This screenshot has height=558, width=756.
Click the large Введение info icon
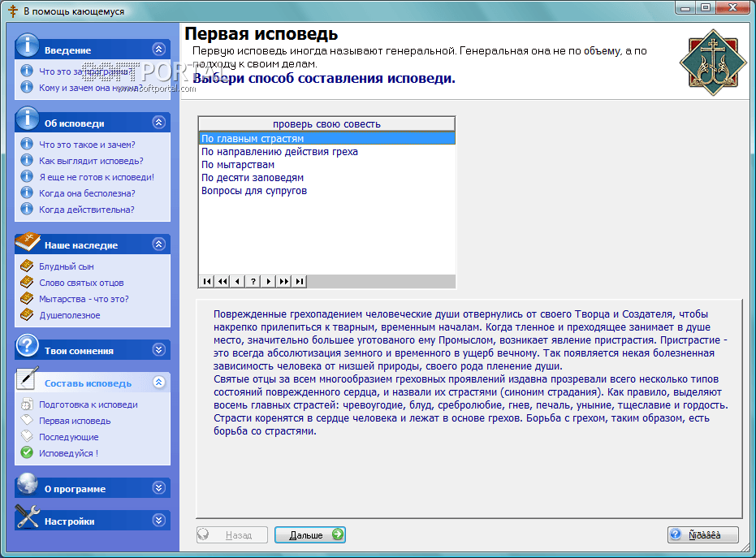28,45
